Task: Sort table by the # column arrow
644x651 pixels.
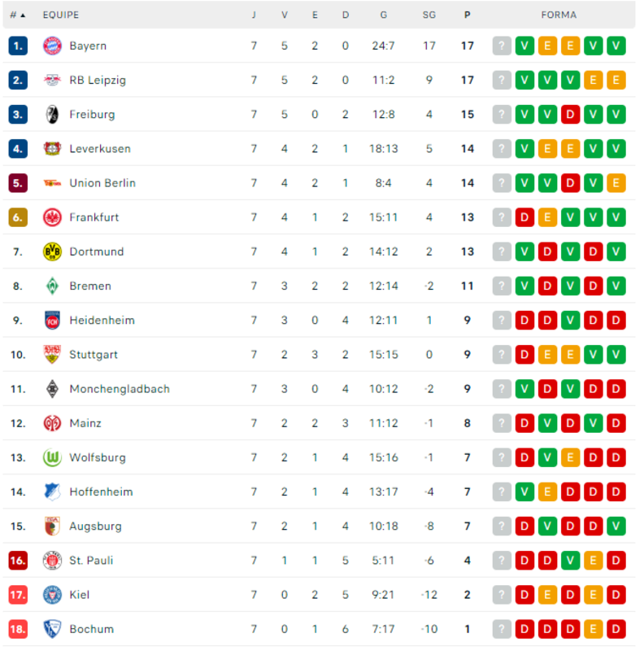Action: pos(22,15)
